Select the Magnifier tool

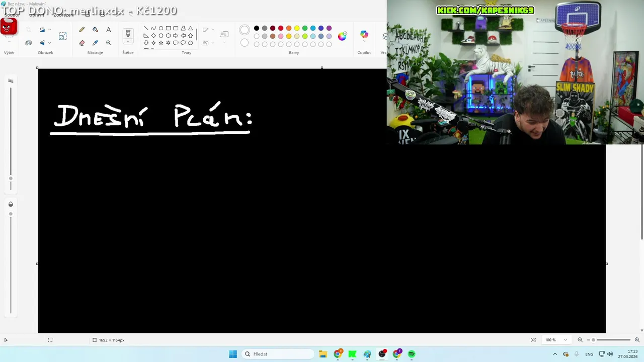[108, 43]
